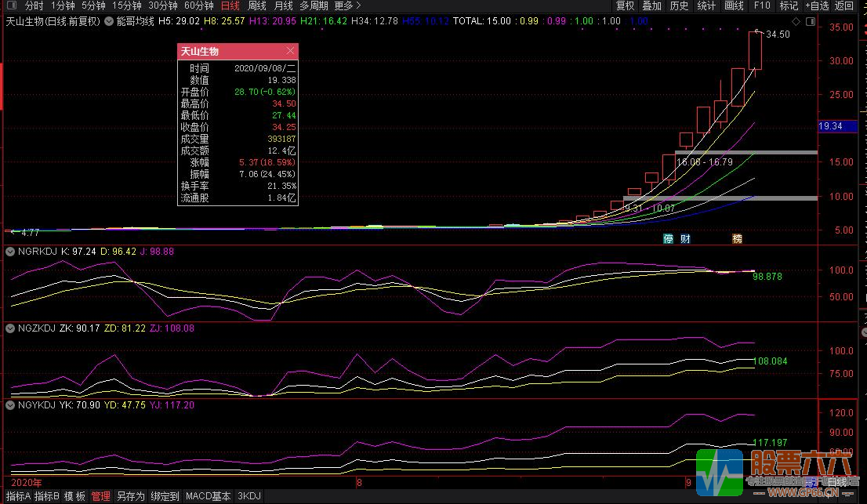Click the 复权 button

(626, 5)
